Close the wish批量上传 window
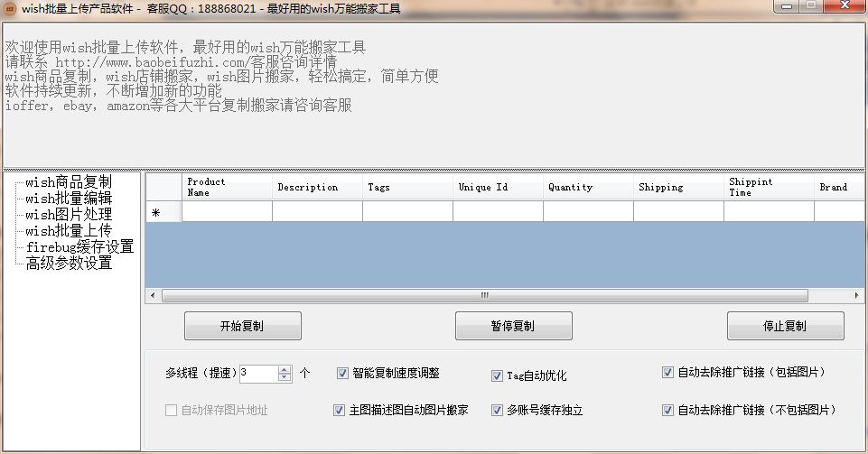 click(845, 6)
